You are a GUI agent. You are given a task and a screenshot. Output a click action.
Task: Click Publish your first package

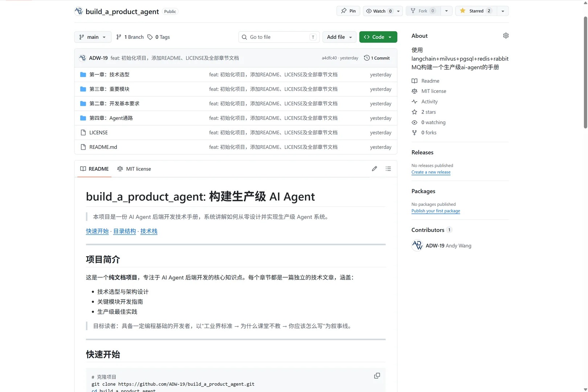point(436,211)
